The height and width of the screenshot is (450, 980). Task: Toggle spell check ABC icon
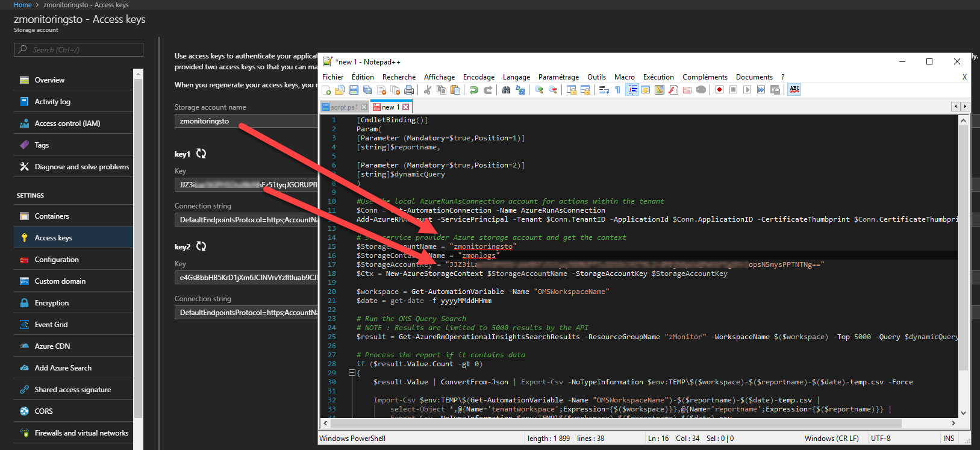[794, 90]
